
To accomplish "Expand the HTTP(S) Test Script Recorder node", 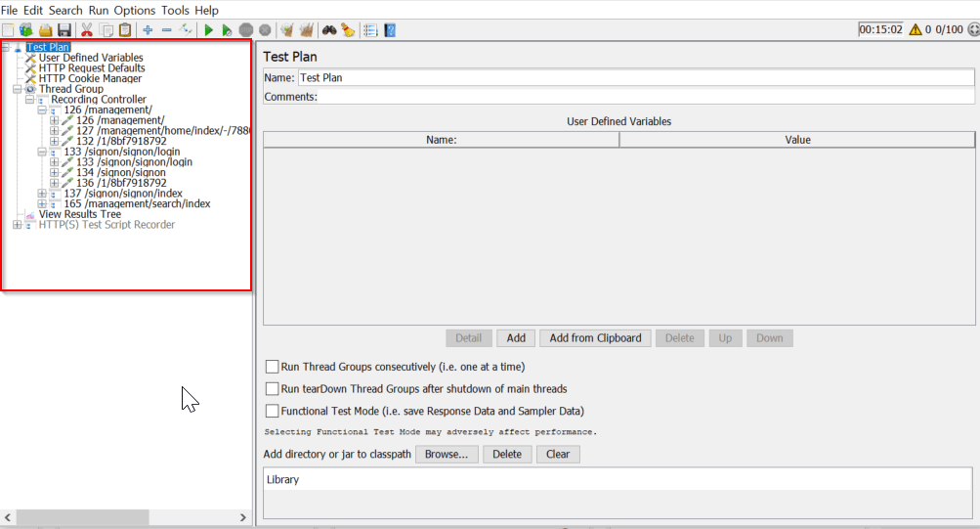I will click(17, 225).
